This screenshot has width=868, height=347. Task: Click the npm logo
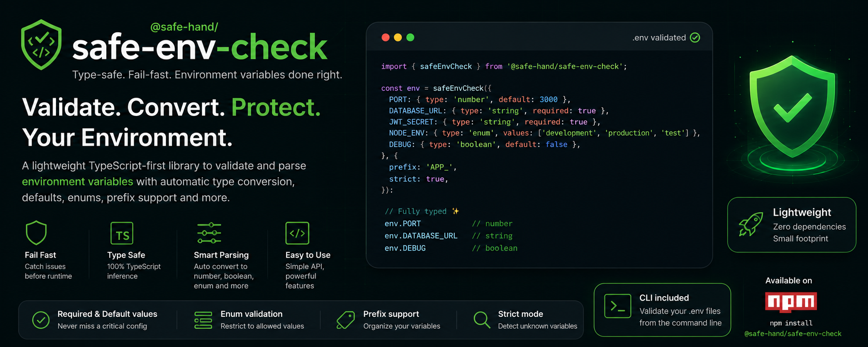coord(791,302)
